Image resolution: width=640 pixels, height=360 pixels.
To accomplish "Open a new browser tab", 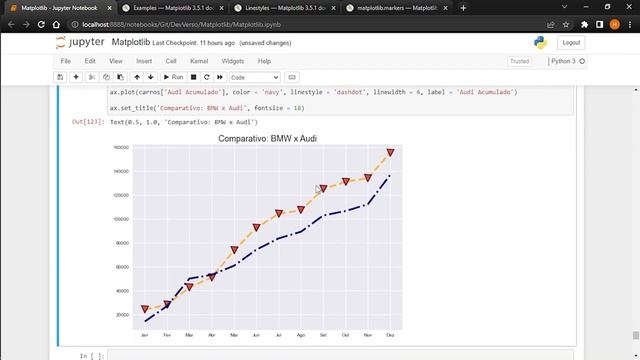I will pos(463,8).
